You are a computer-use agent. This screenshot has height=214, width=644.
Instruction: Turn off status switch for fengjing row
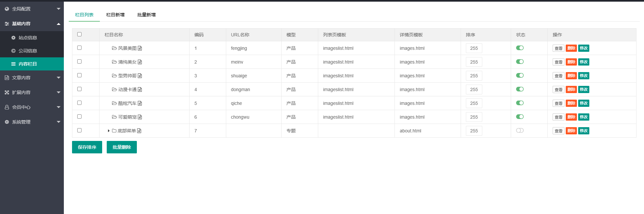coord(520,48)
